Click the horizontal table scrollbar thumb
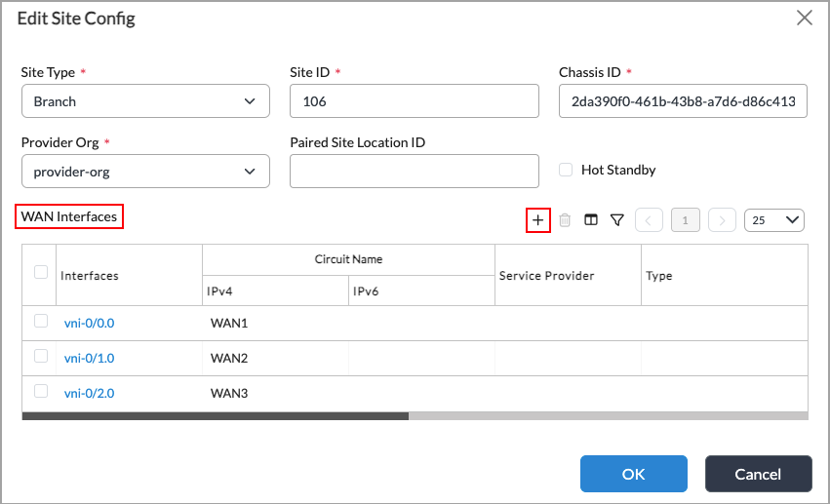 tap(216, 416)
